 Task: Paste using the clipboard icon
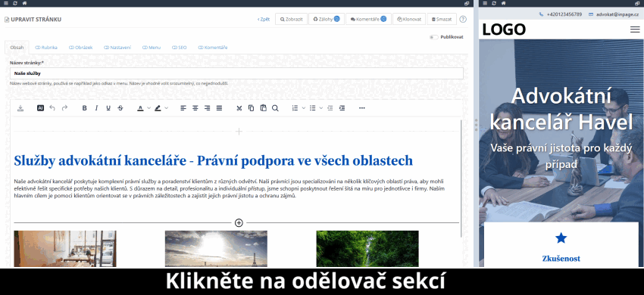263,108
